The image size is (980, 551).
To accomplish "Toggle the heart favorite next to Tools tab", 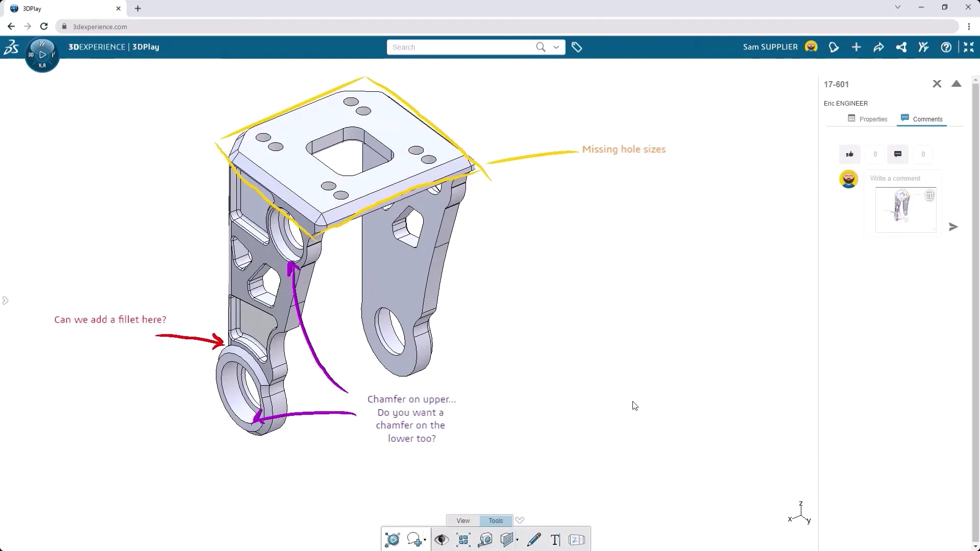I will 519,520.
